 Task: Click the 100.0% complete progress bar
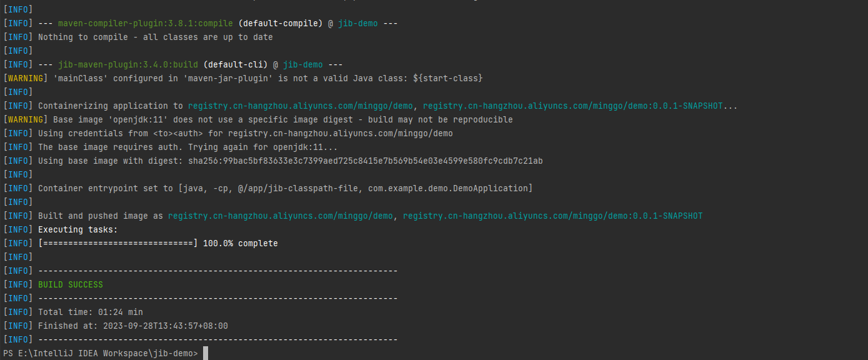[x=156, y=243]
